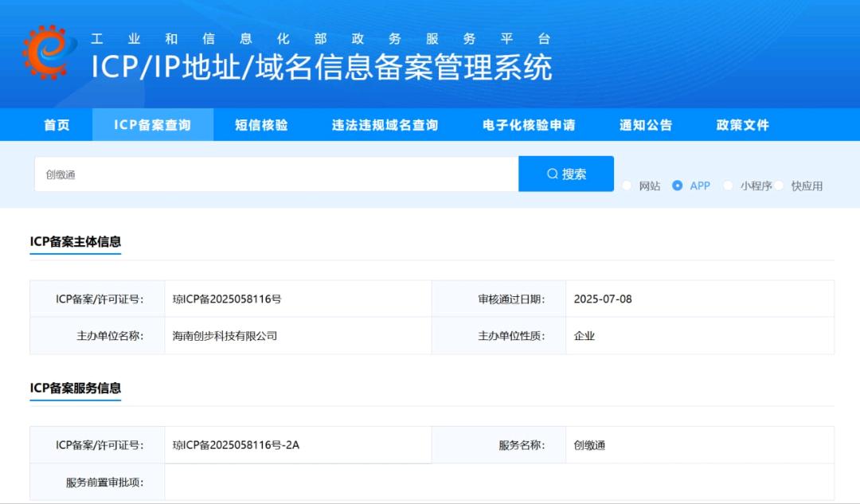Select the 网站 radio button
860x504 pixels.
click(627, 186)
